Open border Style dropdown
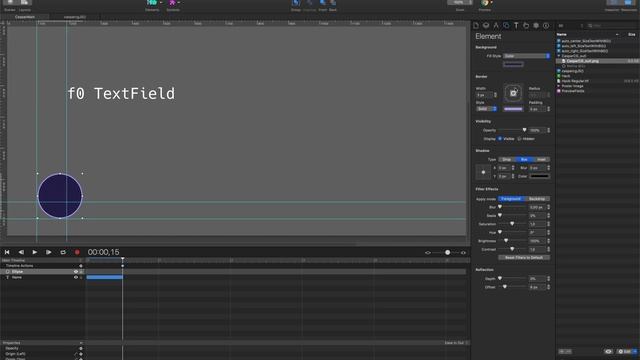Screen dimensions: 640x360 (x=486, y=109)
